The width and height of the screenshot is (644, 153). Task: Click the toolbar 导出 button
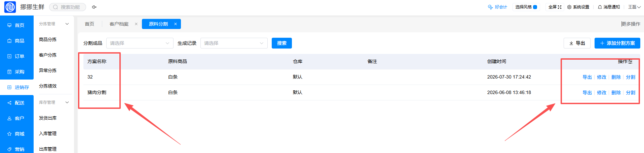point(577,43)
